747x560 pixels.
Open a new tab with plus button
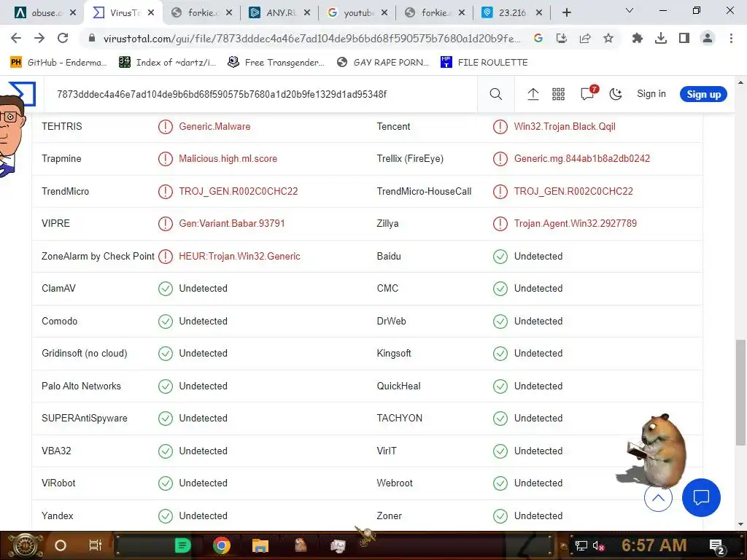[x=566, y=12]
